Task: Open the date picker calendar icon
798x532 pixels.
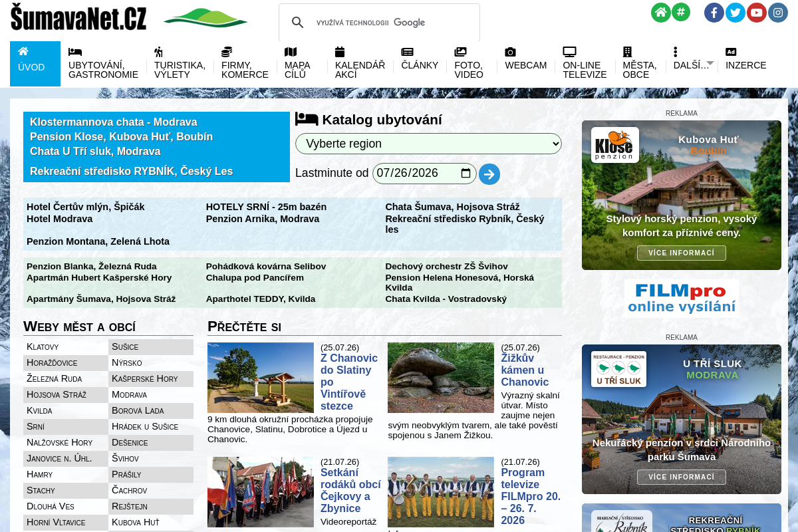Action: pyautogui.click(x=465, y=174)
